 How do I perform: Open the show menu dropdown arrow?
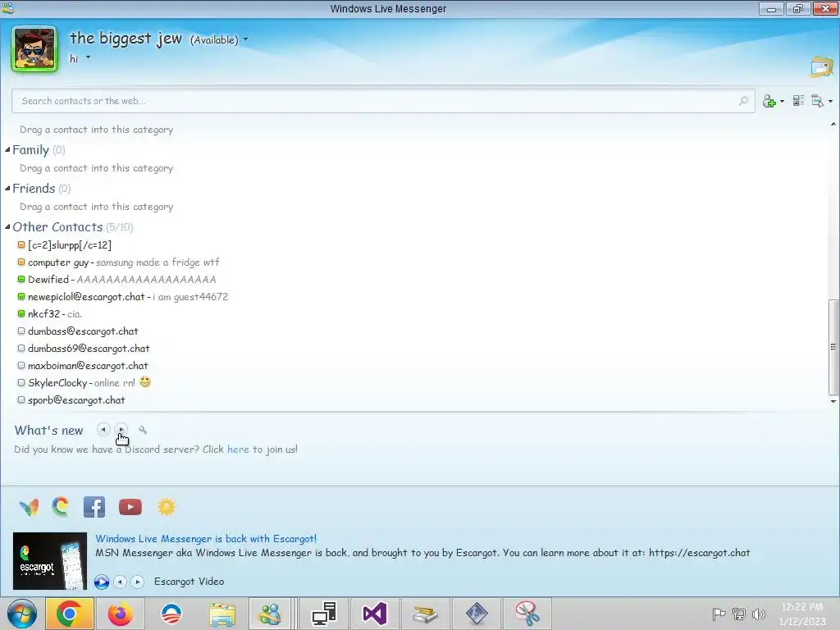point(830,101)
